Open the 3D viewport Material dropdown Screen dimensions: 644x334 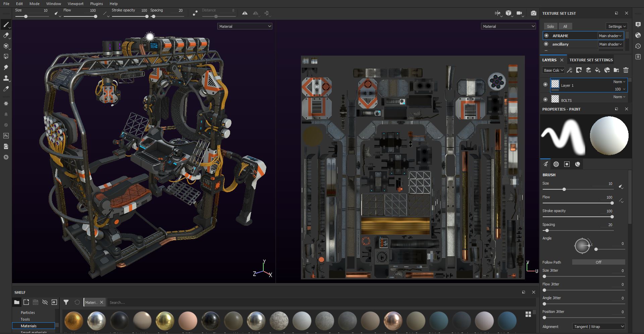(x=245, y=26)
